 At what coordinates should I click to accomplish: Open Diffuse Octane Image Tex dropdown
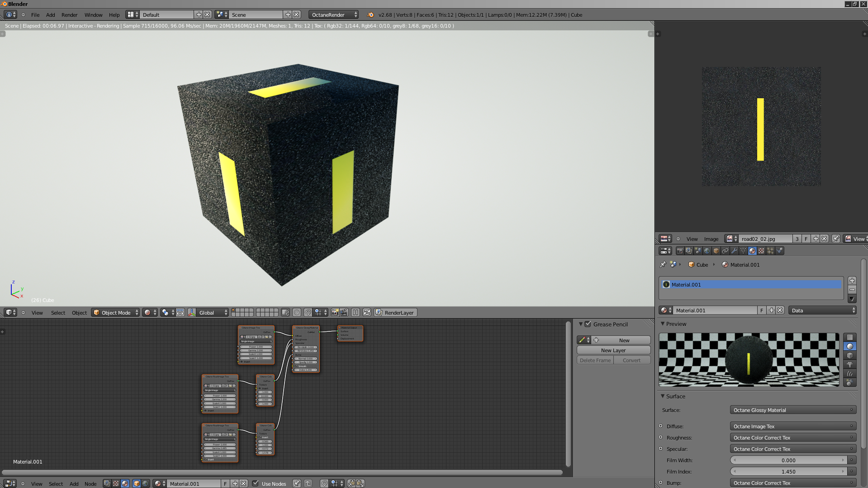tap(793, 426)
